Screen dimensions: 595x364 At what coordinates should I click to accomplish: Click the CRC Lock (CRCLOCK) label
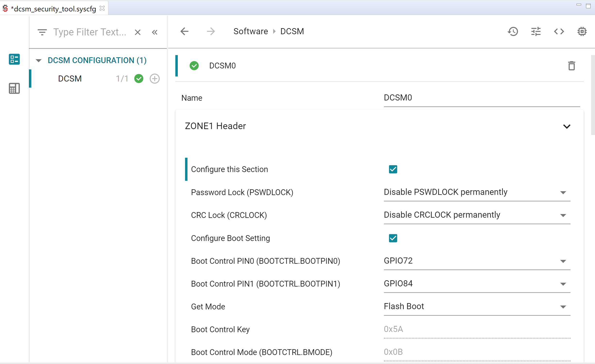229,215
